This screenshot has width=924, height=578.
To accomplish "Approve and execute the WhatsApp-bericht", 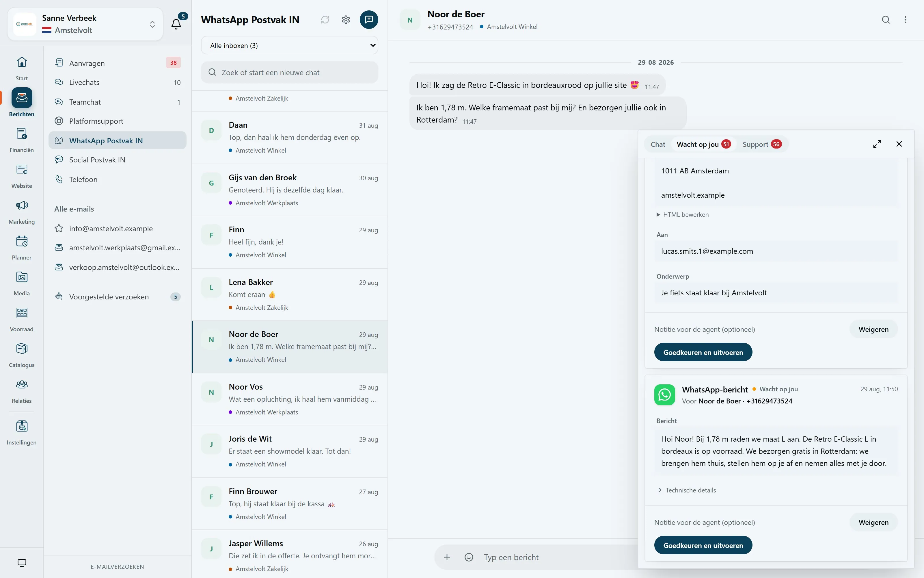I will [703, 545].
